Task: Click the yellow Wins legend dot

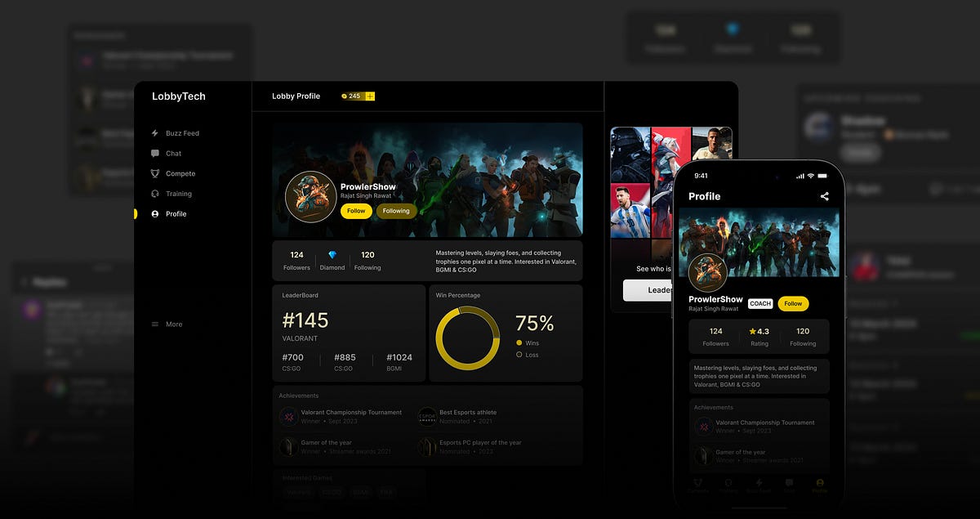Action: (519, 342)
